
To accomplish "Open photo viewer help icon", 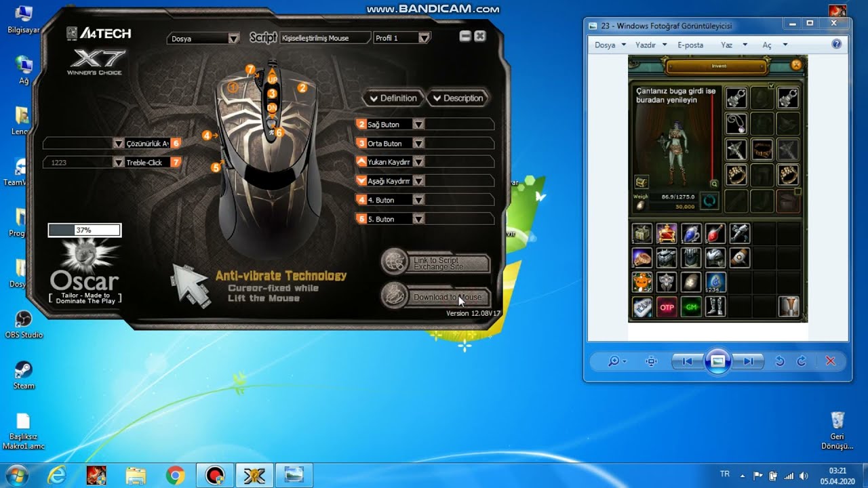I will pos(836,44).
